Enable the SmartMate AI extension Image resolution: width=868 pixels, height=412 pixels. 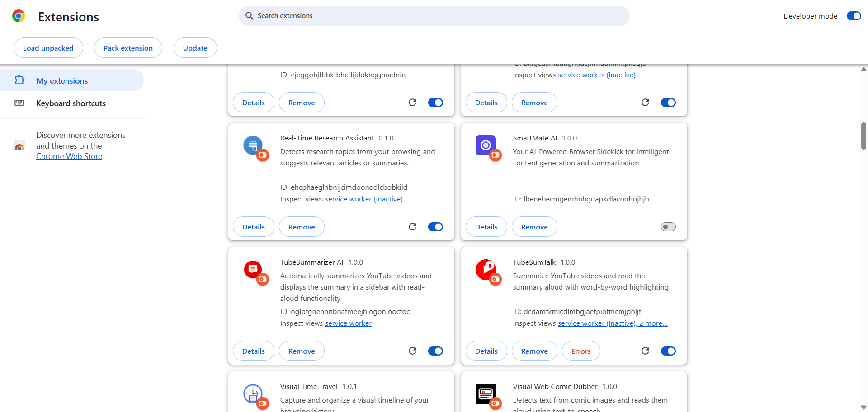[x=668, y=227]
